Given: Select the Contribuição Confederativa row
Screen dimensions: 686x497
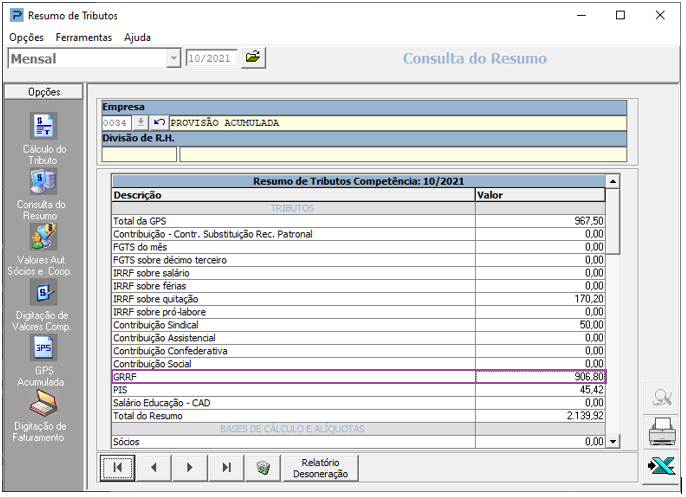Looking at the screenshot, I should (358, 351).
